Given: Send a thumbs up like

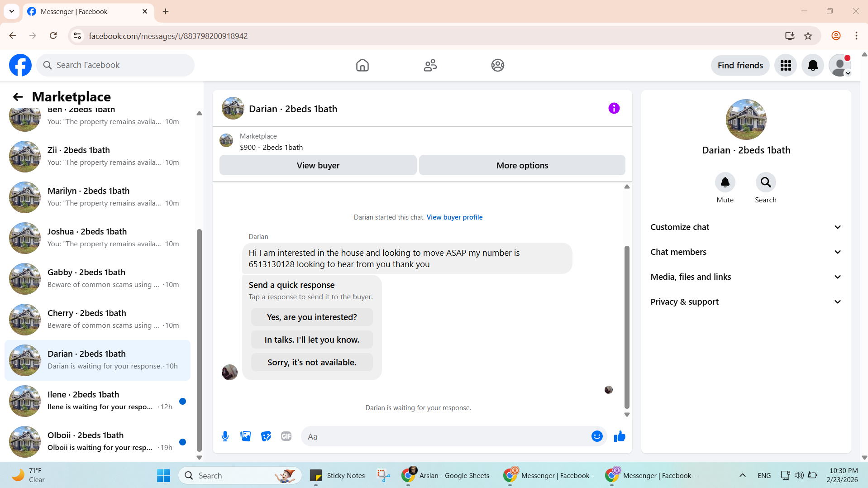Looking at the screenshot, I should pos(620,436).
